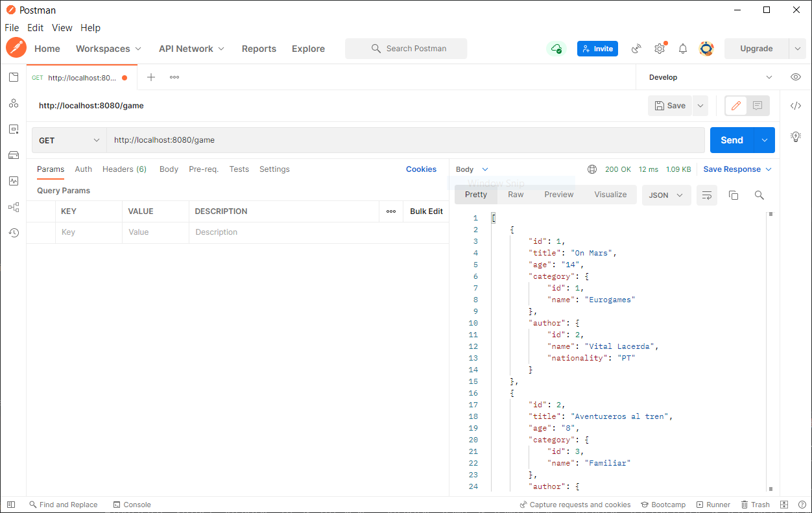Click the notifications bell icon

pos(683,49)
